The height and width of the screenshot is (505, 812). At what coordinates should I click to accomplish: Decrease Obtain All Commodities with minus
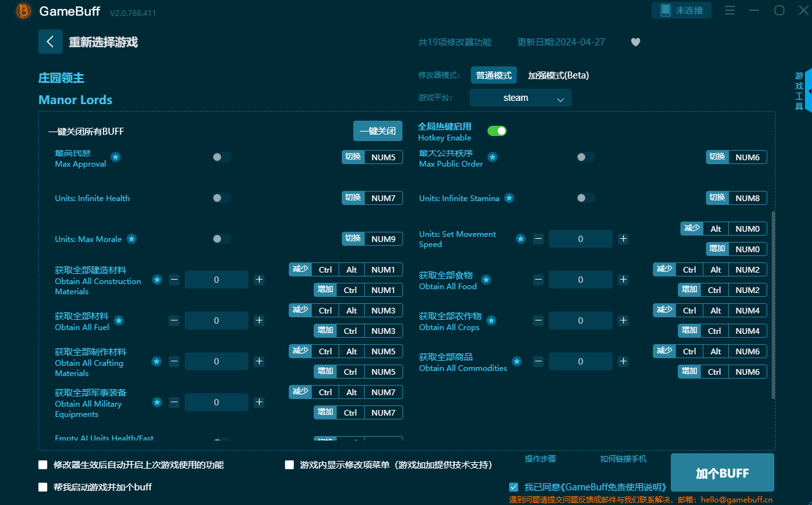(x=538, y=361)
